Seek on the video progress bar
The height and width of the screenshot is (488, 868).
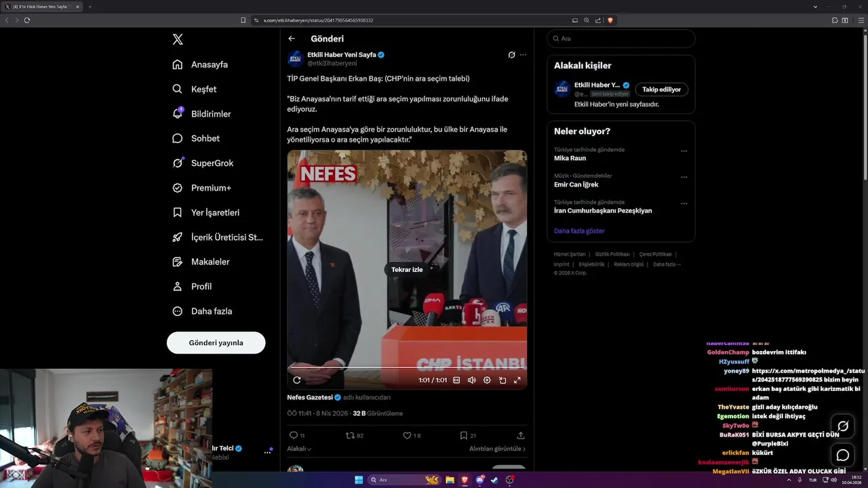407,368
